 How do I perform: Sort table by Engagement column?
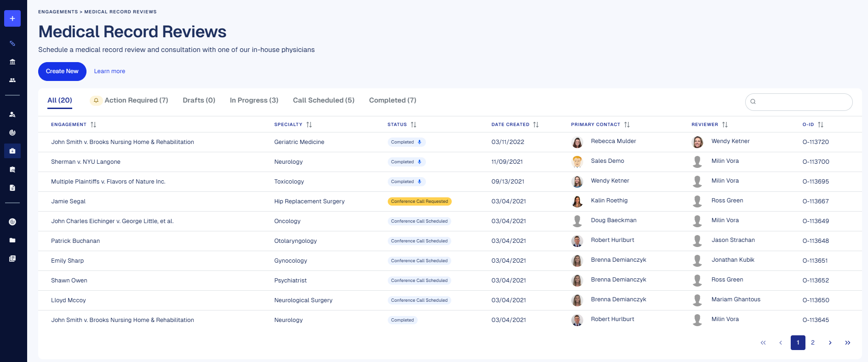(93, 125)
